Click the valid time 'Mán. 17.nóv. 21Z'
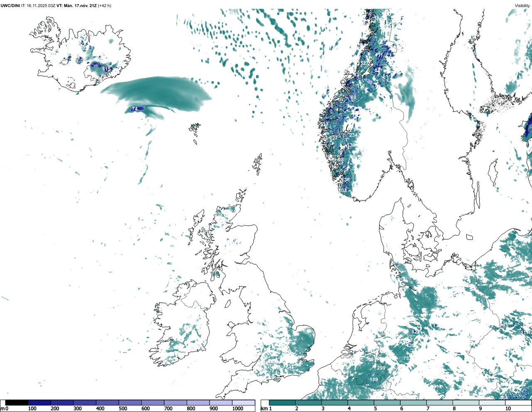Viewport: 532px width, 412px height. click(x=80, y=5)
